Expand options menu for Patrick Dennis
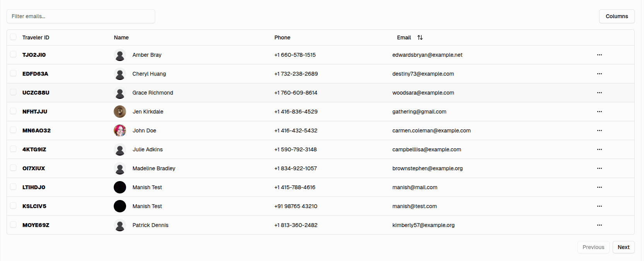 coord(599,225)
